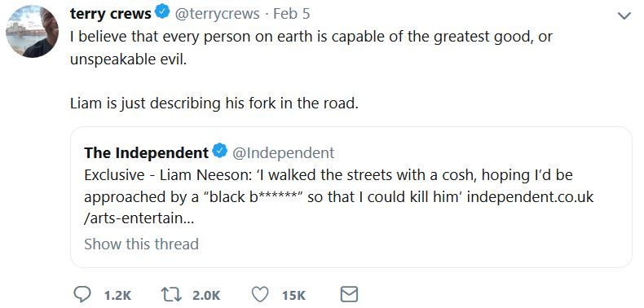
Task: Like the tweet with heart icon
Action: point(259,295)
